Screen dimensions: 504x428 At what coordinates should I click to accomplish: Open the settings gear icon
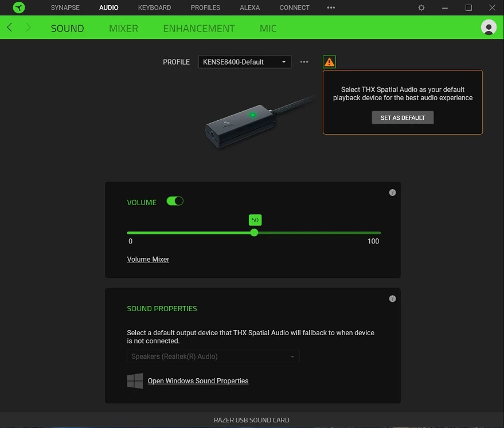pyautogui.click(x=421, y=7)
